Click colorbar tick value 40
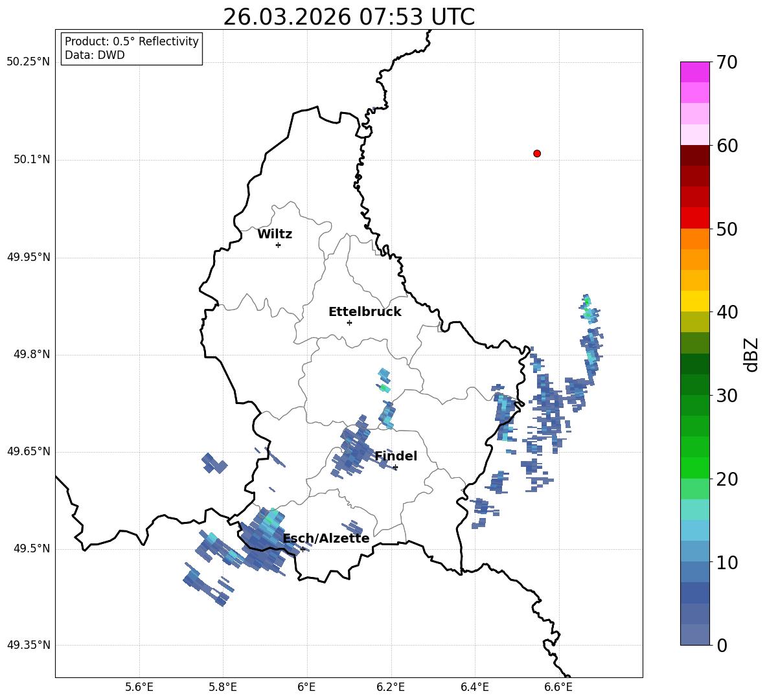The image size is (767, 700). pyautogui.click(x=726, y=312)
